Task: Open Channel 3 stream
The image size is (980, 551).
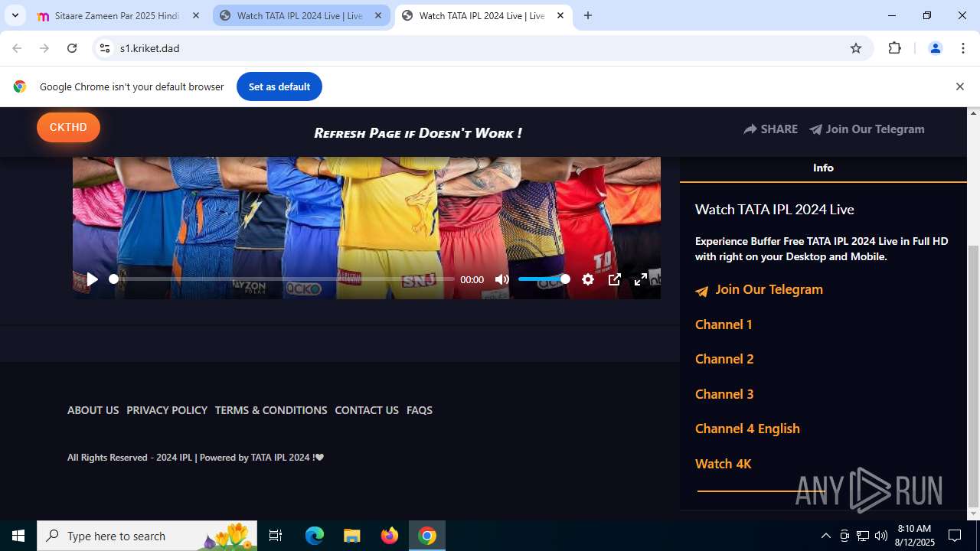Action: [x=724, y=394]
